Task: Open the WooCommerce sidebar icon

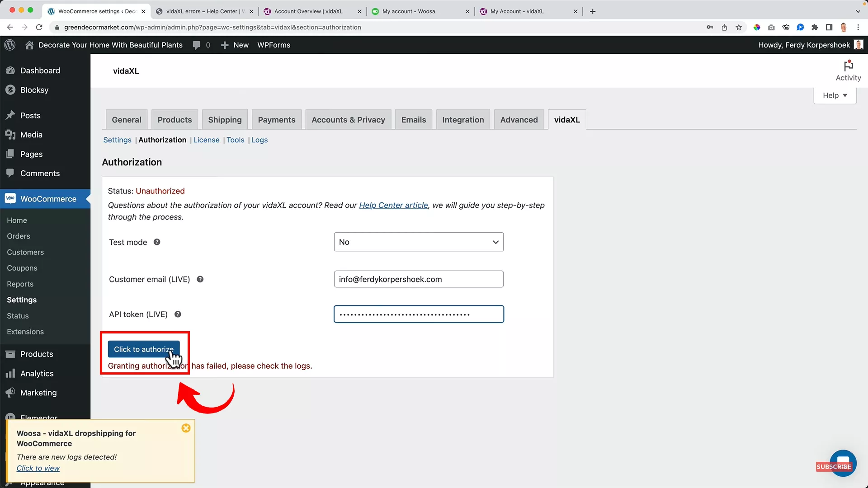Action: pyautogui.click(x=11, y=199)
